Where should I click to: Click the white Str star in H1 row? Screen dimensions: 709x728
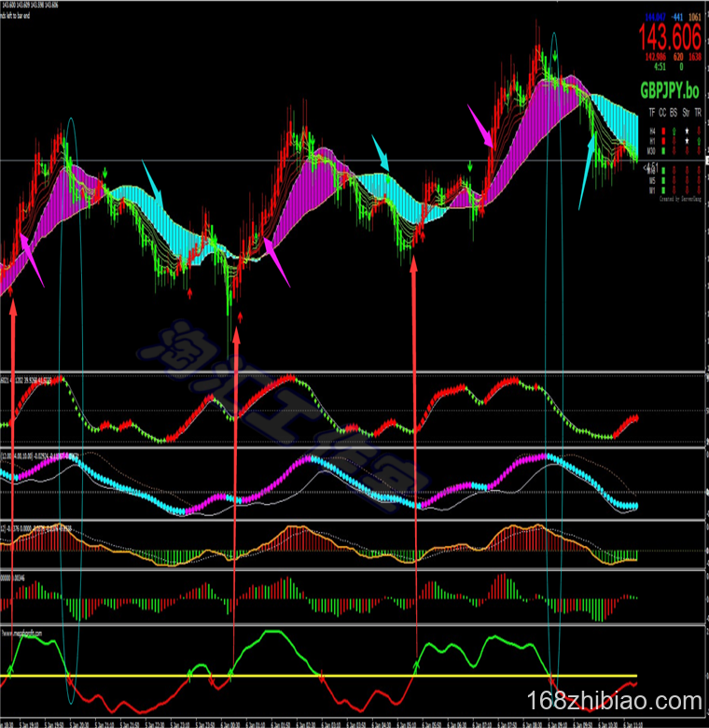click(687, 141)
